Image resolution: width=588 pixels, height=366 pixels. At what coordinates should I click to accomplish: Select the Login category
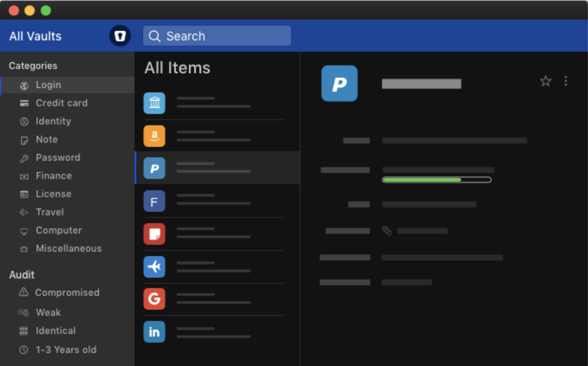[x=48, y=84]
